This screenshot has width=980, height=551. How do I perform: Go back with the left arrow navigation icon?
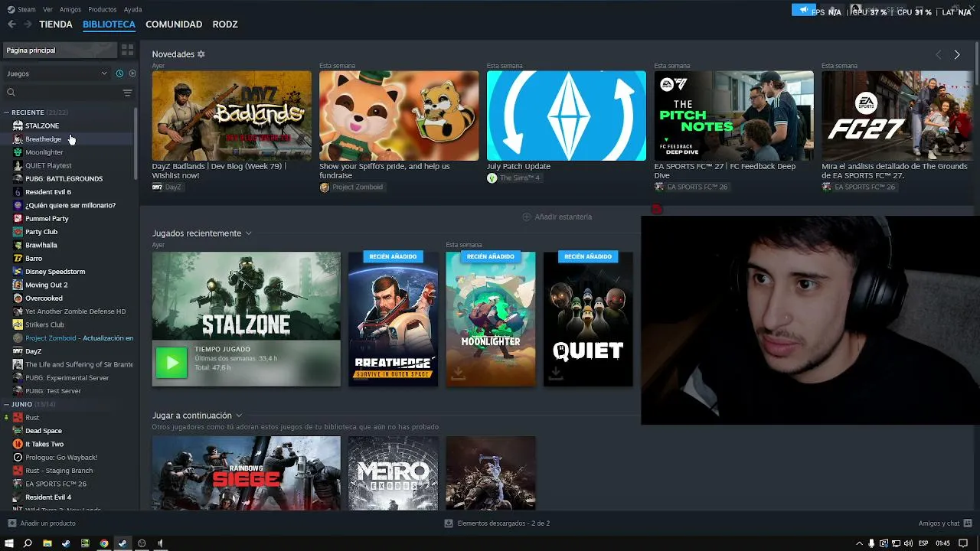(x=11, y=24)
